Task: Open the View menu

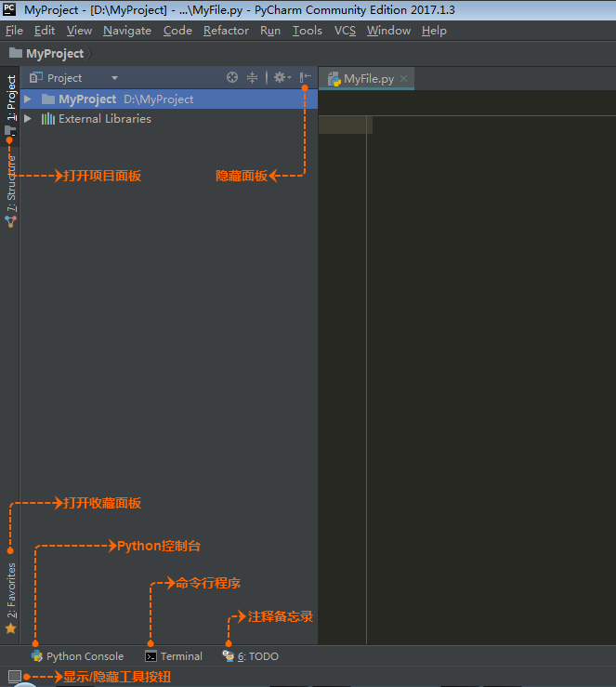Action: pos(79,31)
